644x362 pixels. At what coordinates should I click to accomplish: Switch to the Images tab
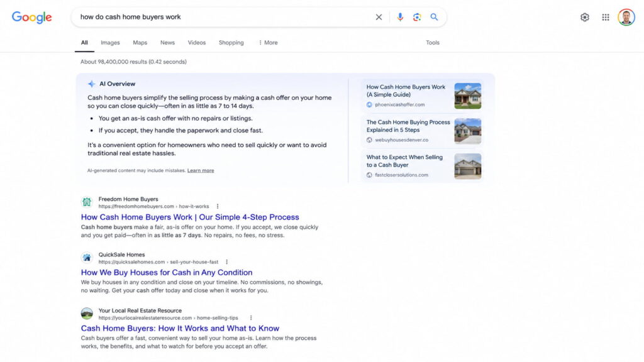click(110, 43)
